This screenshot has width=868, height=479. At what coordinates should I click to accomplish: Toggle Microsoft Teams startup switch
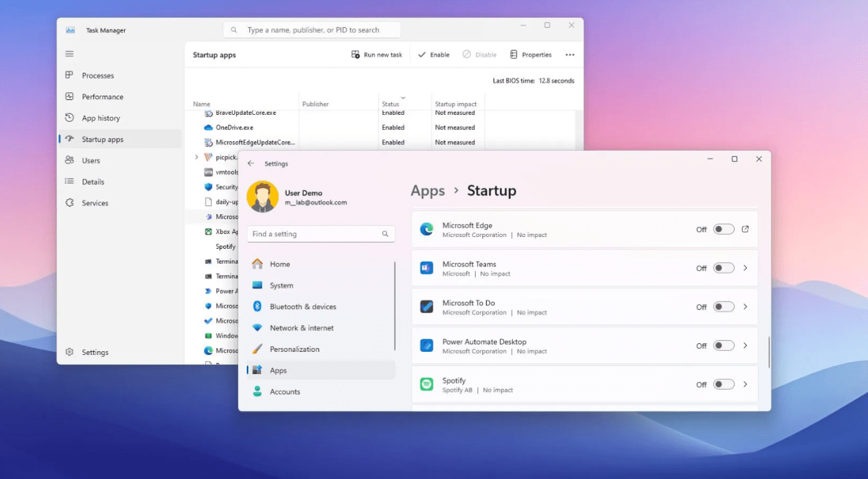click(723, 268)
